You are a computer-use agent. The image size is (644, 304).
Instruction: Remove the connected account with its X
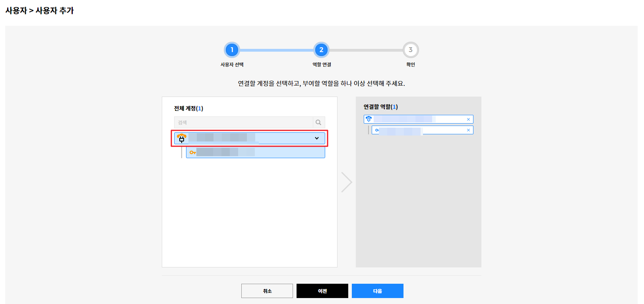(x=468, y=119)
